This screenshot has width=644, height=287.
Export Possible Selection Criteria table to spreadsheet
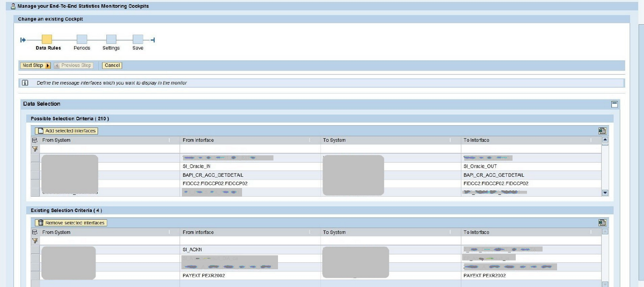coord(602,131)
